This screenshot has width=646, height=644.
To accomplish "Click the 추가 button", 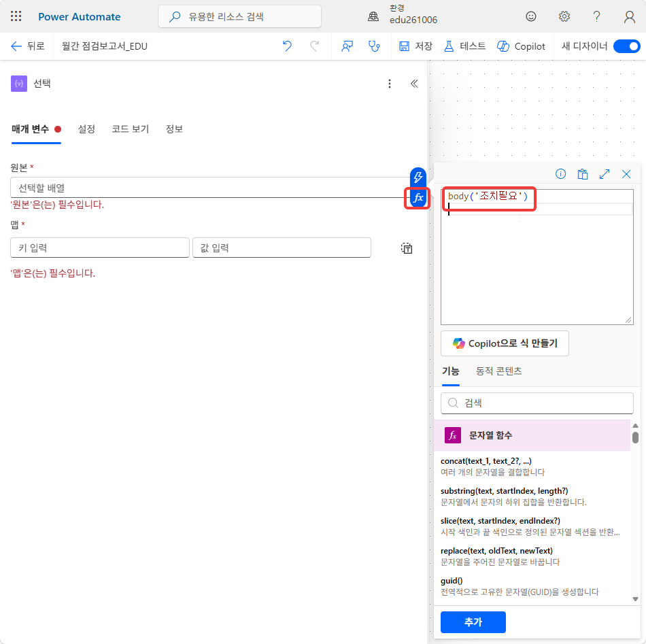I will tap(473, 622).
